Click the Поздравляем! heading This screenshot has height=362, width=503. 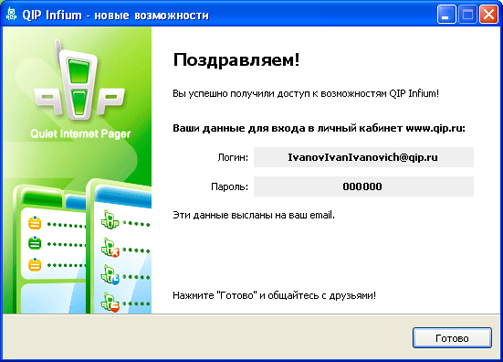coord(236,61)
